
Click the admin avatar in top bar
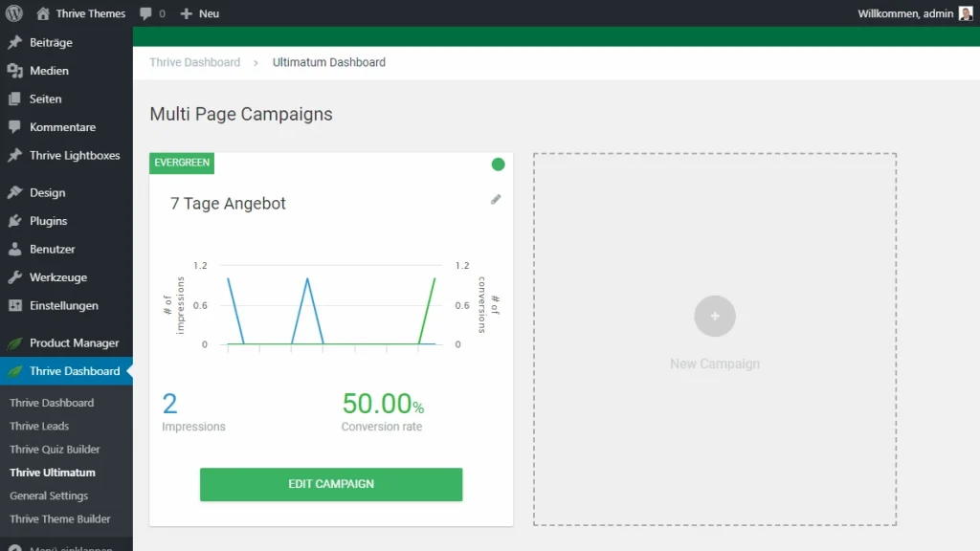point(965,13)
